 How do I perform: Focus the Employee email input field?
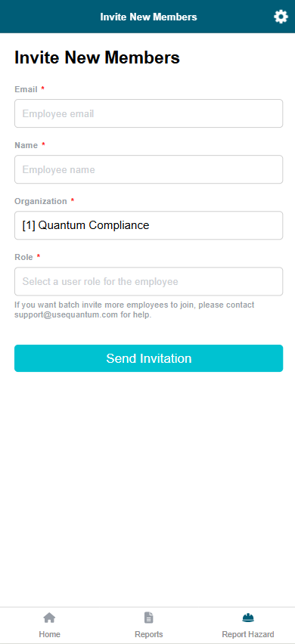click(149, 113)
